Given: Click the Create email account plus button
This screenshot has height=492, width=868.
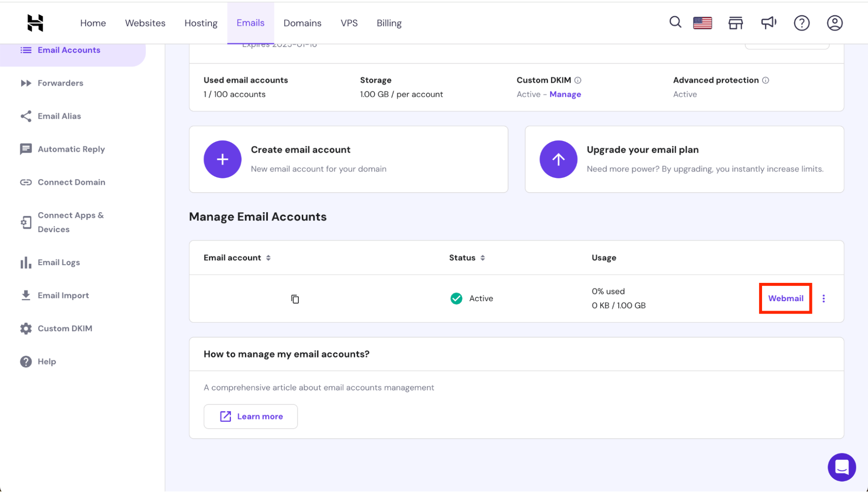Looking at the screenshot, I should coord(222,159).
